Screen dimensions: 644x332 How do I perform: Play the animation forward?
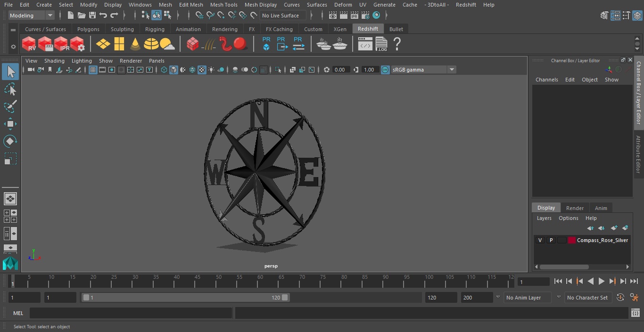[602, 281]
